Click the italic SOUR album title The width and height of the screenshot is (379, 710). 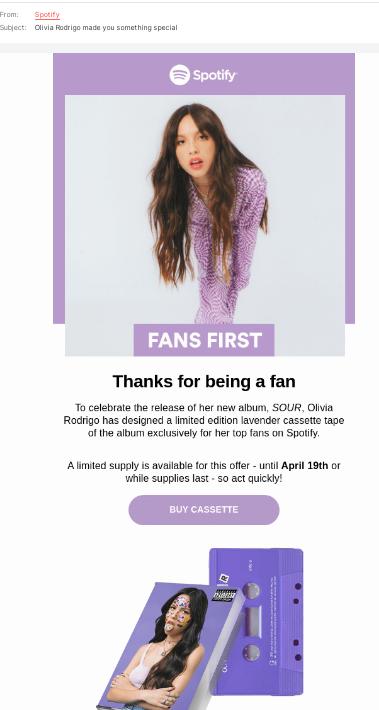(286, 408)
